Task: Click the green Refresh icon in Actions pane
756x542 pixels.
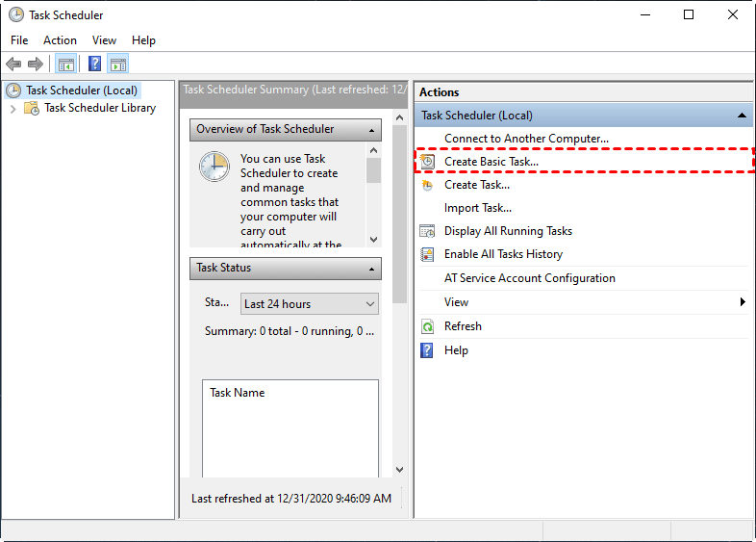Action: (428, 326)
